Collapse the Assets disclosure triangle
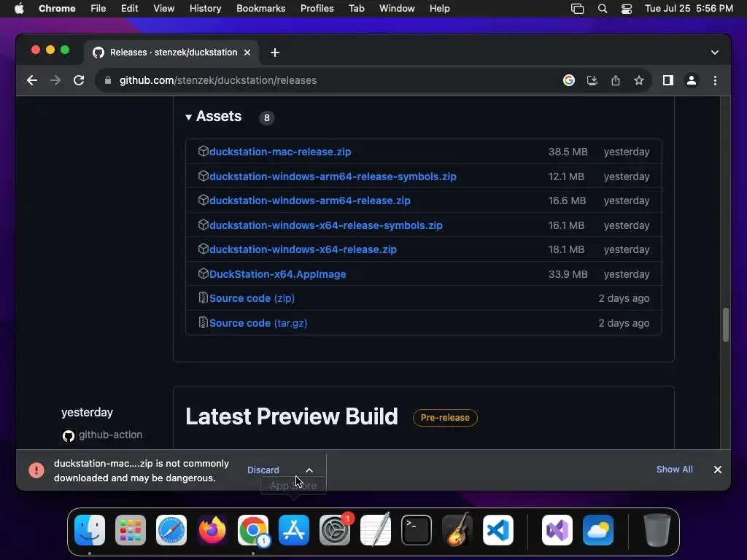This screenshot has height=560, width=747. point(189,117)
